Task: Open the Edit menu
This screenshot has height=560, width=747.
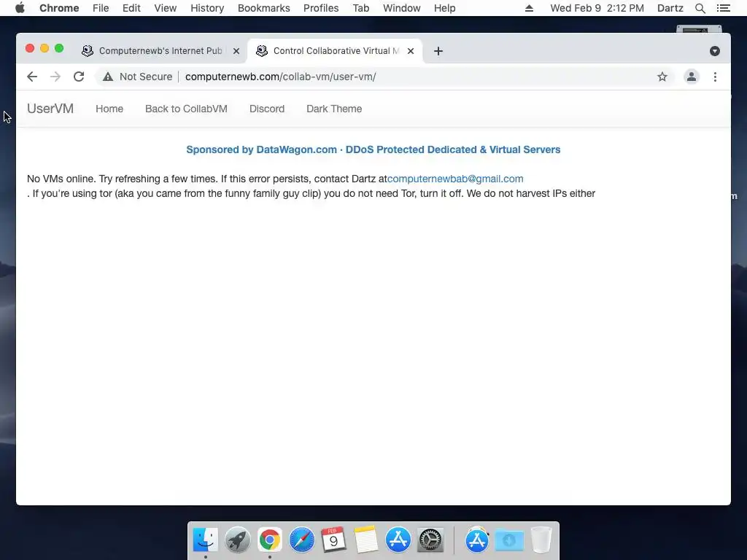Action: click(x=131, y=8)
